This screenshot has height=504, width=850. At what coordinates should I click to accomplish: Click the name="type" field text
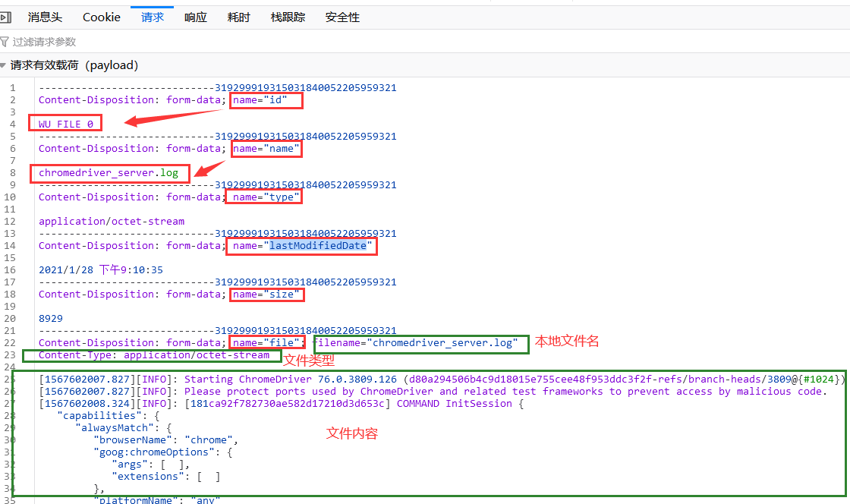coord(266,197)
